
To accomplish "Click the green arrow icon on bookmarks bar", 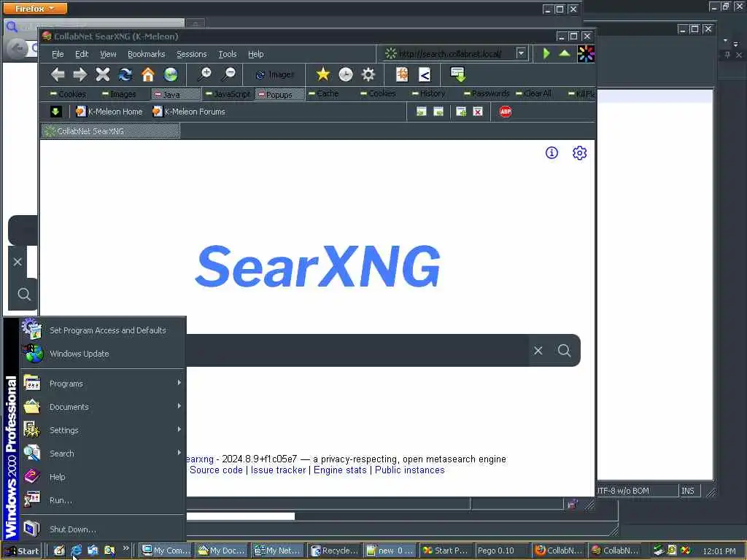I will [x=55, y=112].
